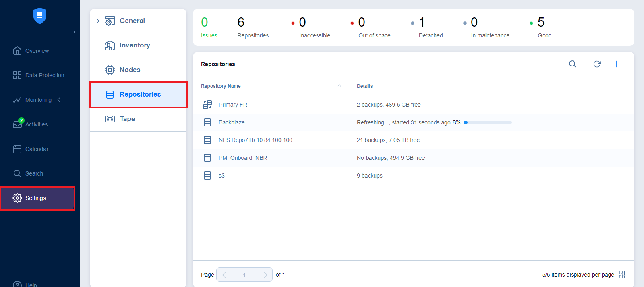Click the Backblaze repository icon

207,122
